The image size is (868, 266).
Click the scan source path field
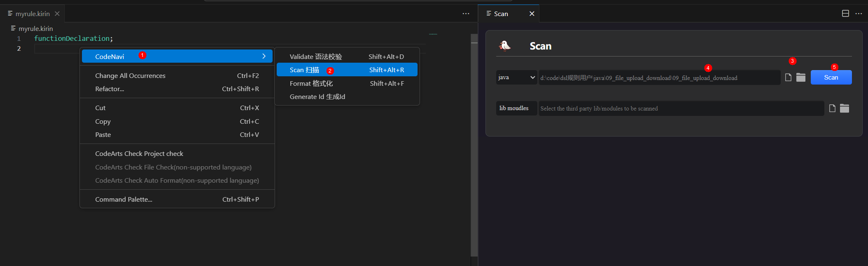(659, 78)
